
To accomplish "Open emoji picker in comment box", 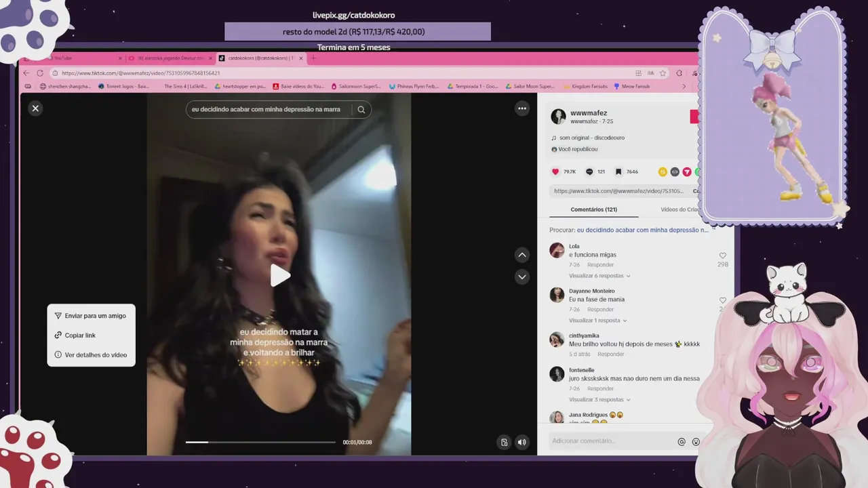I will pyautogui.click(x=696, y=442).
